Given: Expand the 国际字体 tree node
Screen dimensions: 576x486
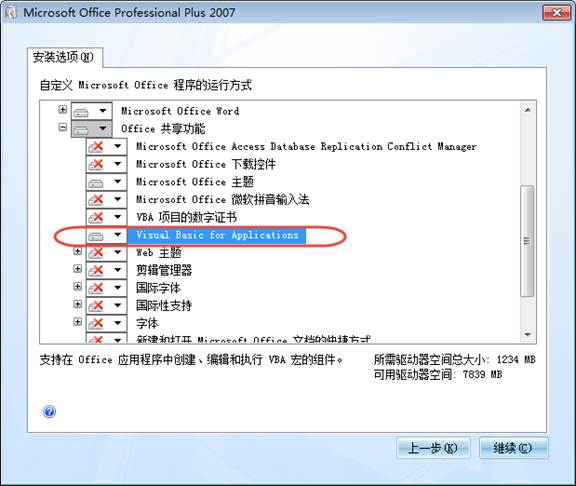Looking at the screenshot, I should tap(78, 286).
